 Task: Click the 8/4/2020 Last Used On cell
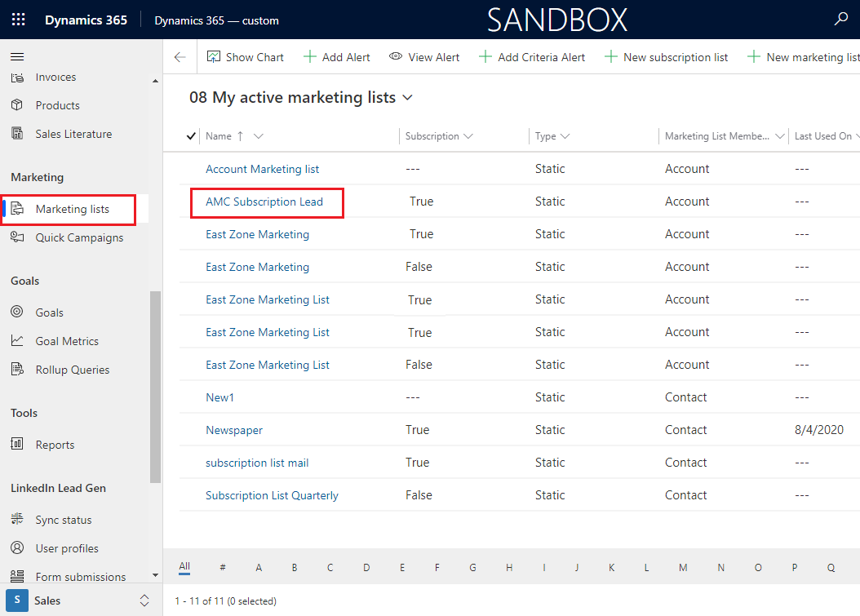coord(819,430)
